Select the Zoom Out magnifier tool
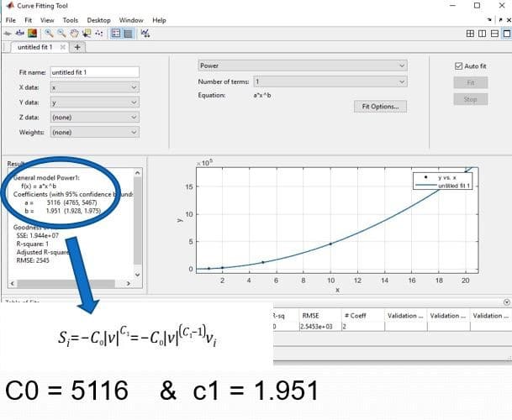512x420 pixels. coord(61,33)
